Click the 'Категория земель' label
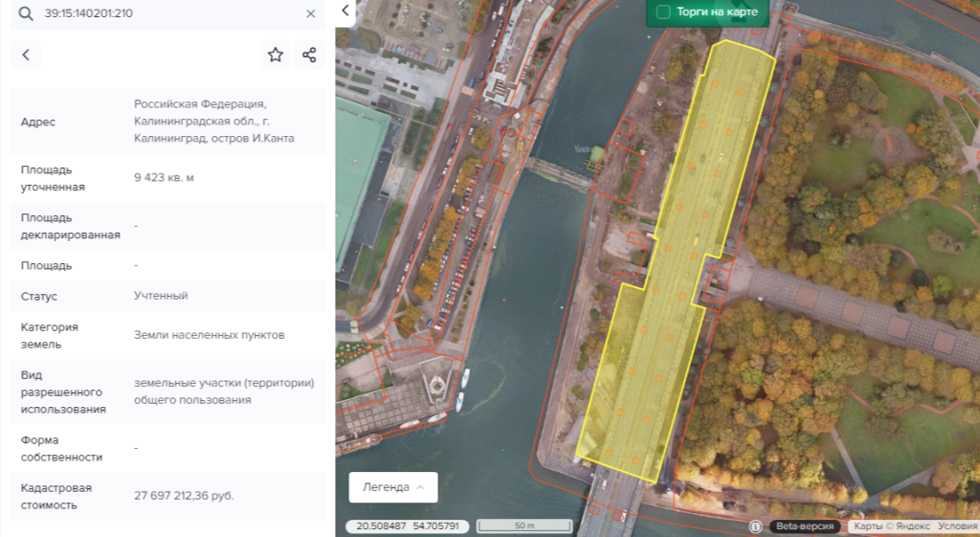Viewport: 980px width, 537px height. pos(50,336)
